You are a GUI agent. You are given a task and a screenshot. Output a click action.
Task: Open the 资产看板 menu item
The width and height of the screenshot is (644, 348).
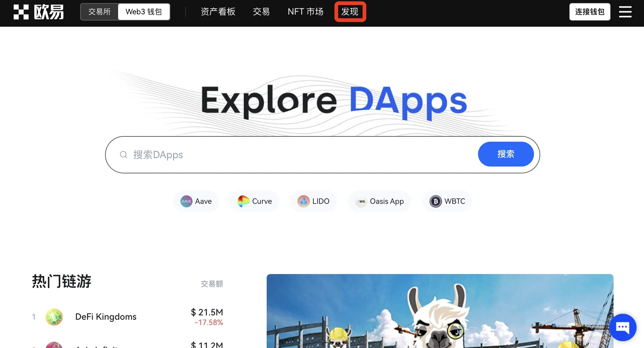point(218,12)
